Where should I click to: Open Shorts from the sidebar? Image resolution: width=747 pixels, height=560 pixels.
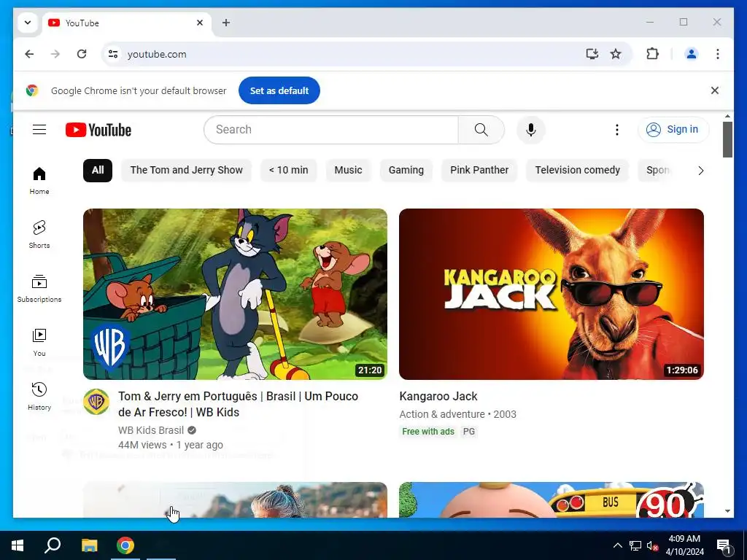39,235
